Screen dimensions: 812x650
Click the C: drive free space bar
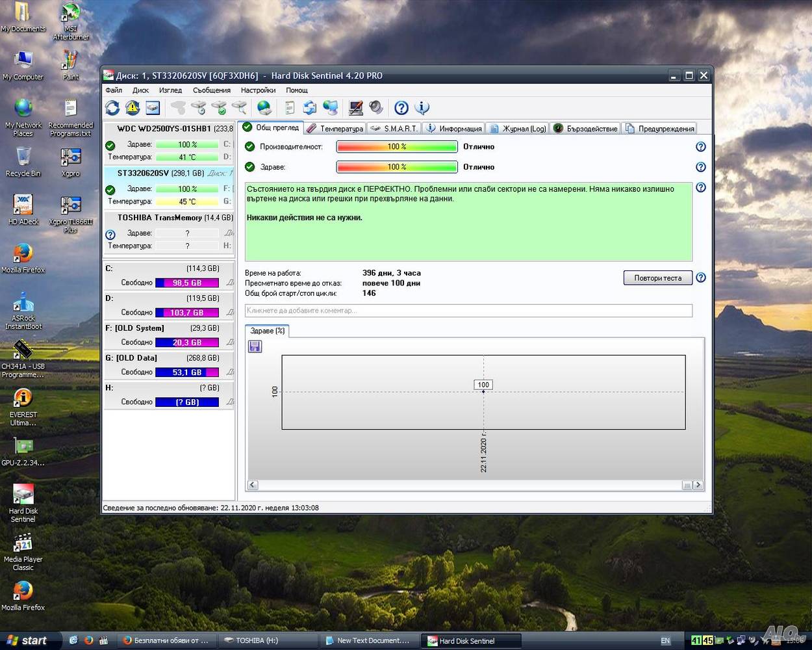click(187, 283)
